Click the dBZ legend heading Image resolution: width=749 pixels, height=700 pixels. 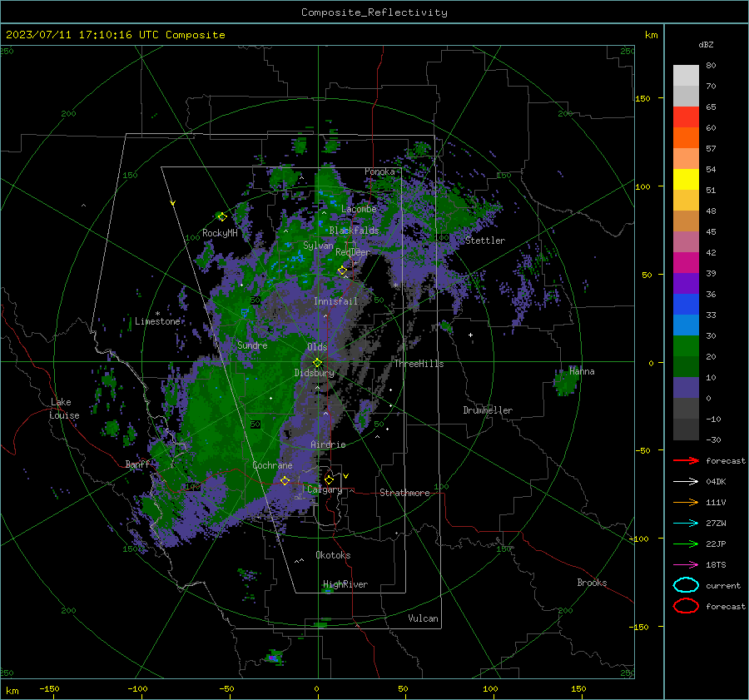(706, 44)
